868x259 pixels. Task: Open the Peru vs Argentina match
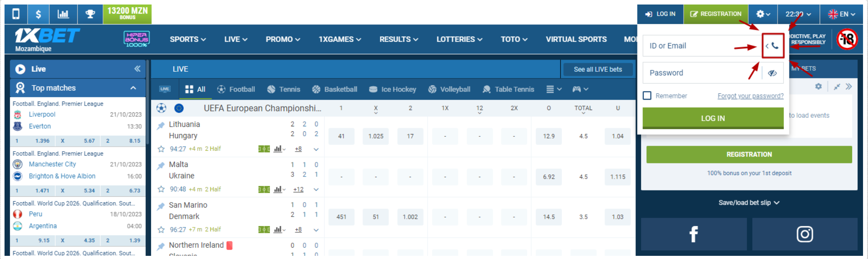pos(77,220)
